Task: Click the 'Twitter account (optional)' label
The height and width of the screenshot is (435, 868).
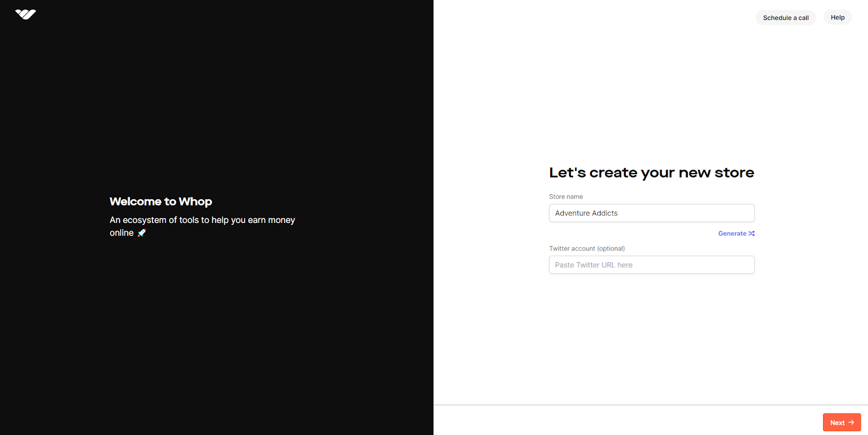Action: (586, 248)
